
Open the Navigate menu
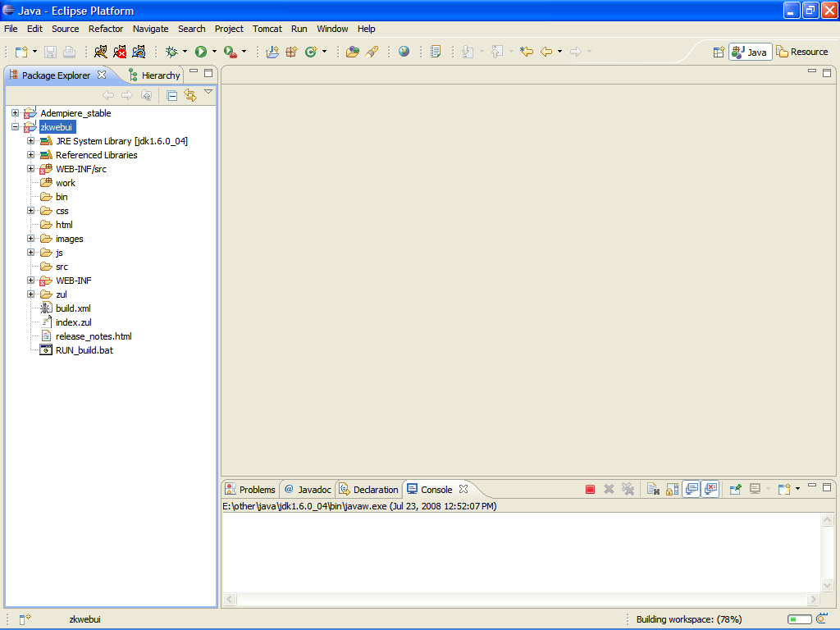point(151,29)
